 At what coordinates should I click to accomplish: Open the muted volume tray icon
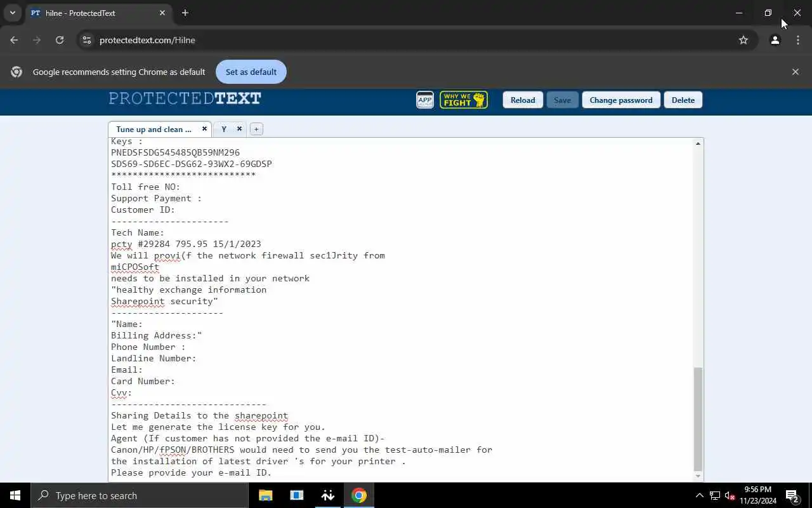(x=730, y=495)
